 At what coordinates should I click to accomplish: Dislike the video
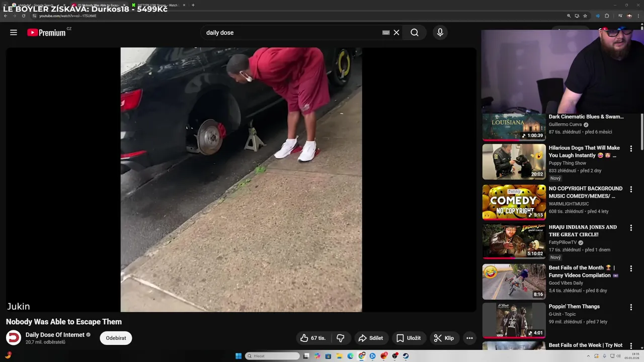pyautogui.click(x=341, y=338)
